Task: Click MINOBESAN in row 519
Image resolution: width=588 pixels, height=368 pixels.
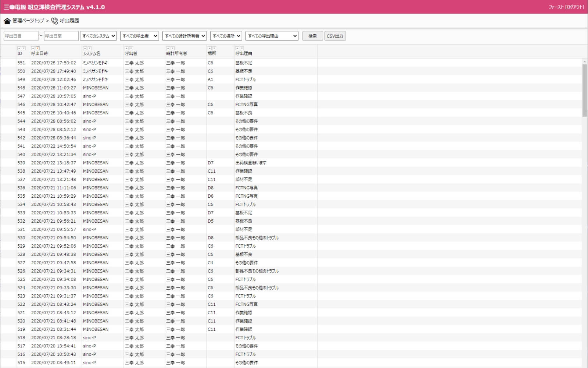Action: pyautogui.click(x=96, y=329)
